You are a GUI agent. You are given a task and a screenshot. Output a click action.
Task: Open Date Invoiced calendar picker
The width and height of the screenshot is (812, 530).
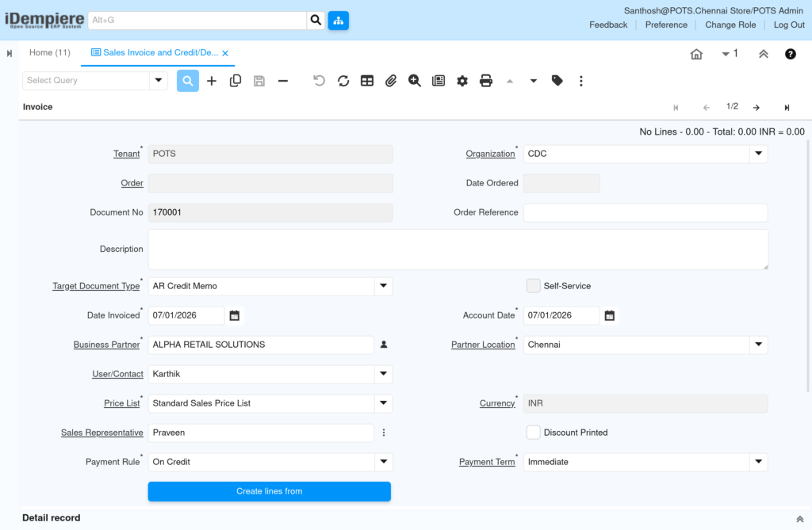pos(235,315)
